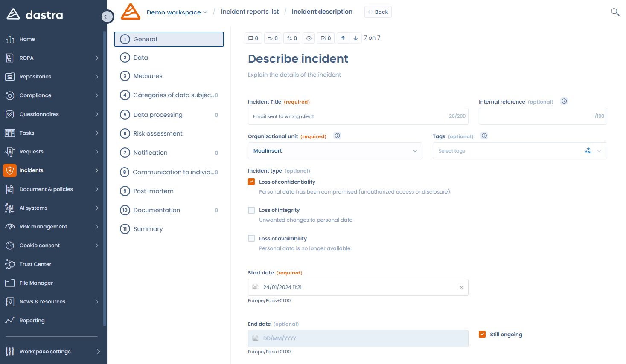This screenshot has width=626, height=364.
Task: Open the Demo workspace switcher
Action: pyautogui.click(x=177, y=12)
